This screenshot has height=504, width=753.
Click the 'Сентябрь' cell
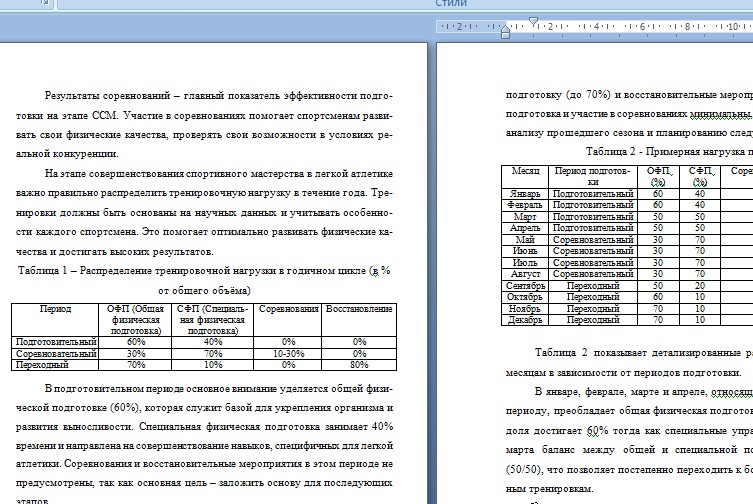click(525, 285)
